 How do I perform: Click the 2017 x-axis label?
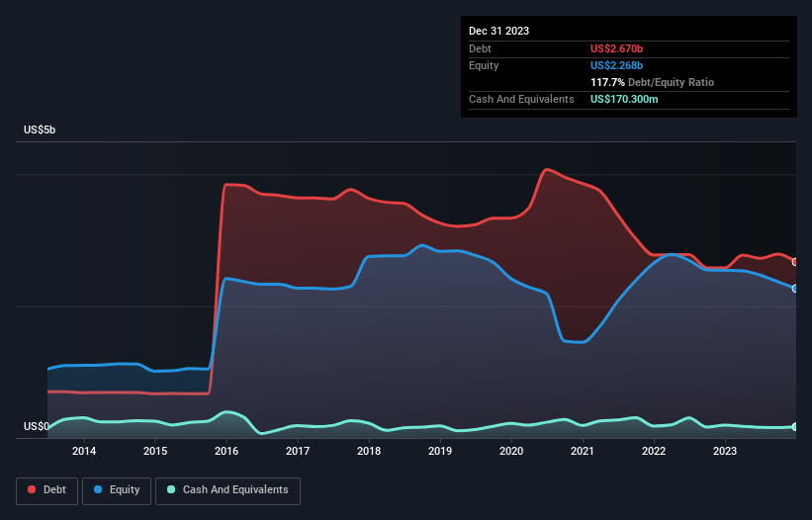(298, 451)
